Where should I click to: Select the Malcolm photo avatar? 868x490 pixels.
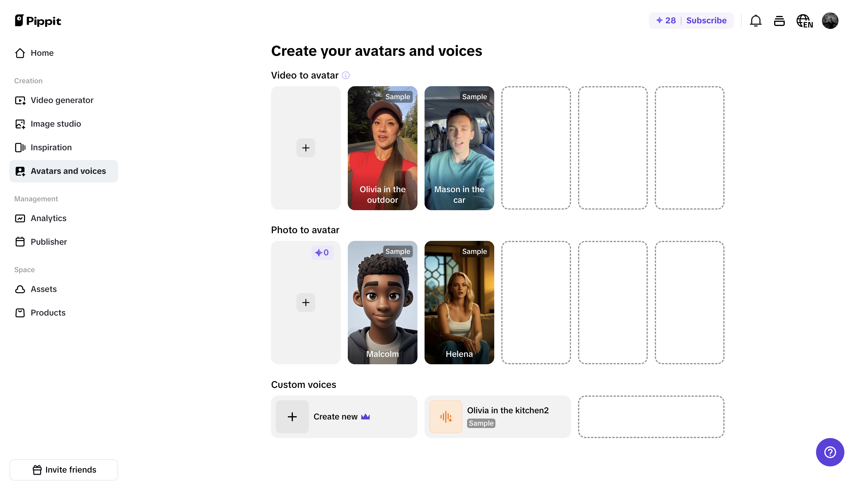[x=382, y=302]
